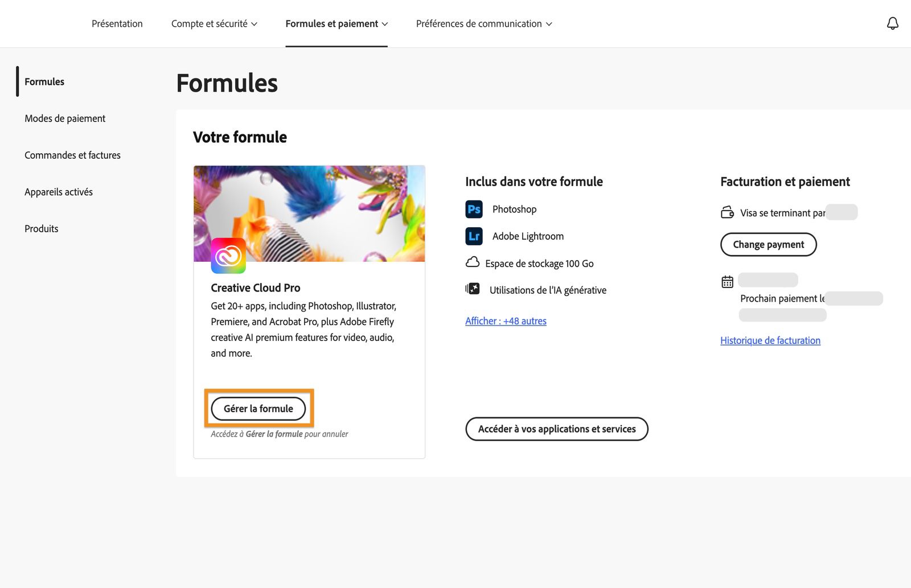The width and height of the screenshot is (911, 588).
Task: Go to the Présentation tab
Action: coord(117,24)
